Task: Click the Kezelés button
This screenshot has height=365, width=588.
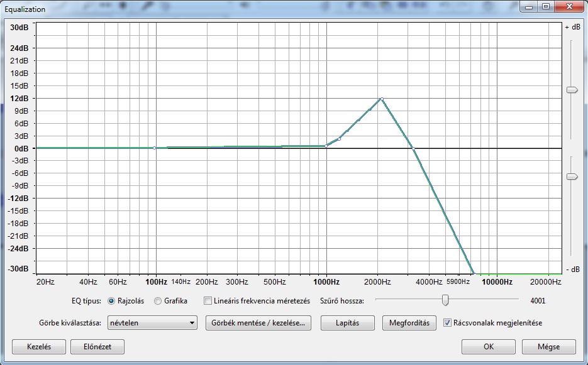Action: (39, 347)
